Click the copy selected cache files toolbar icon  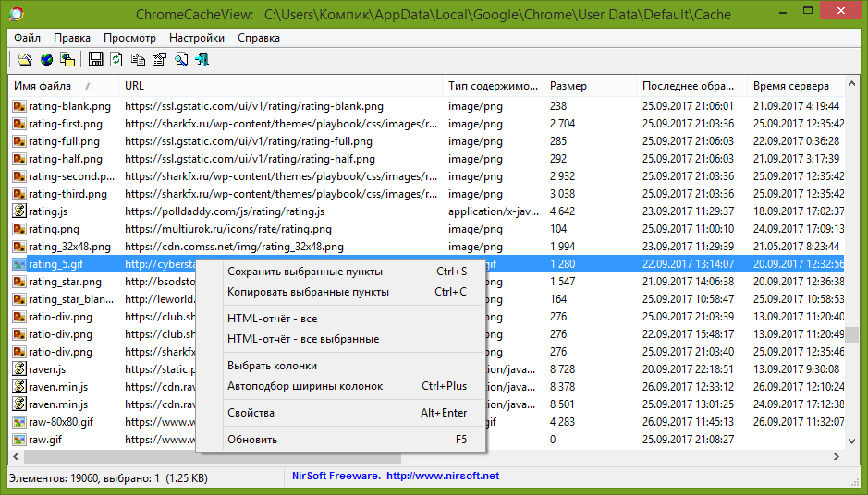coord(67,59)
